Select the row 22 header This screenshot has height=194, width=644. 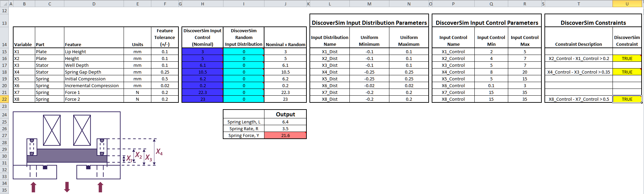pos(4,99)
